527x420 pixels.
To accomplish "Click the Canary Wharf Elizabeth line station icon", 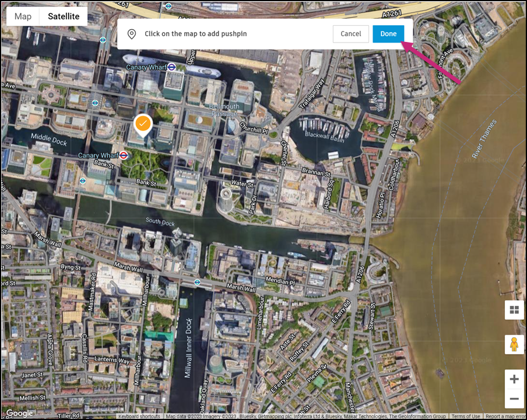I will 172,67.
